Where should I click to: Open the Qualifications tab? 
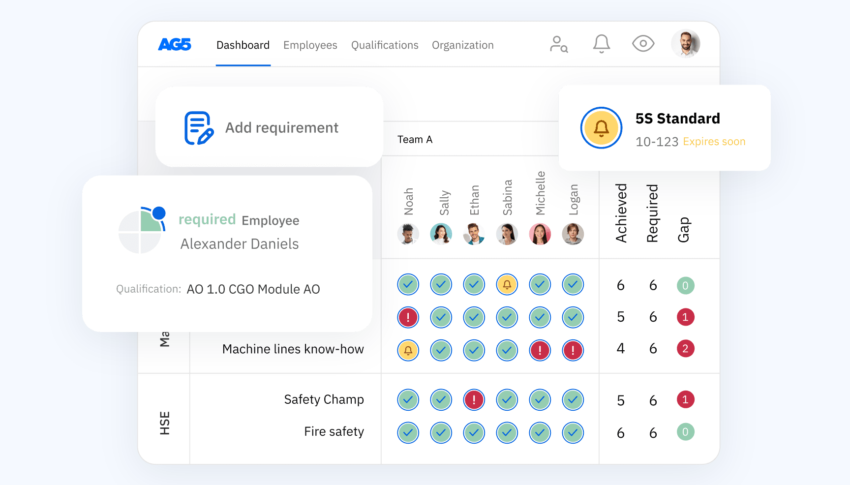click(x=385, y=45)
